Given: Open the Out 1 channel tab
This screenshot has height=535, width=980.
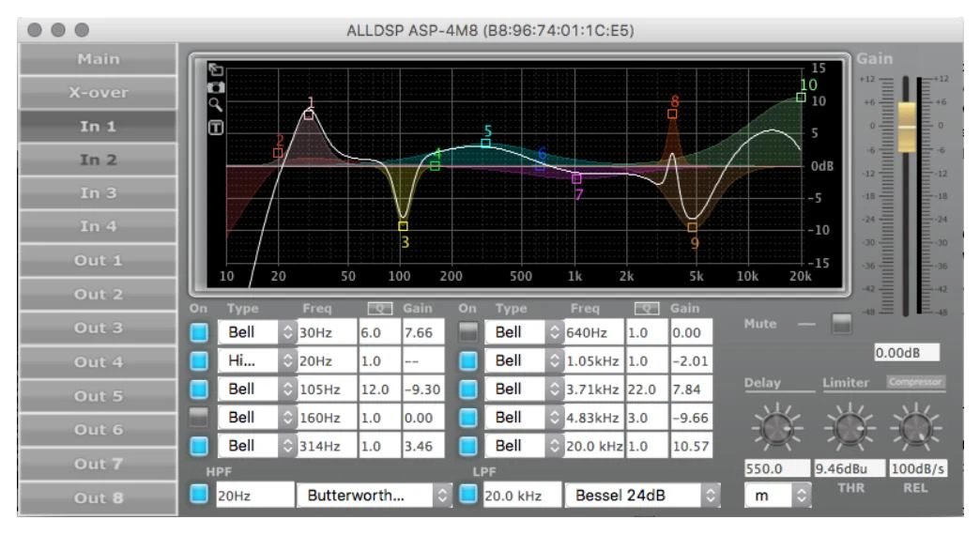Looking at the screenshot, I should point(99,261).
